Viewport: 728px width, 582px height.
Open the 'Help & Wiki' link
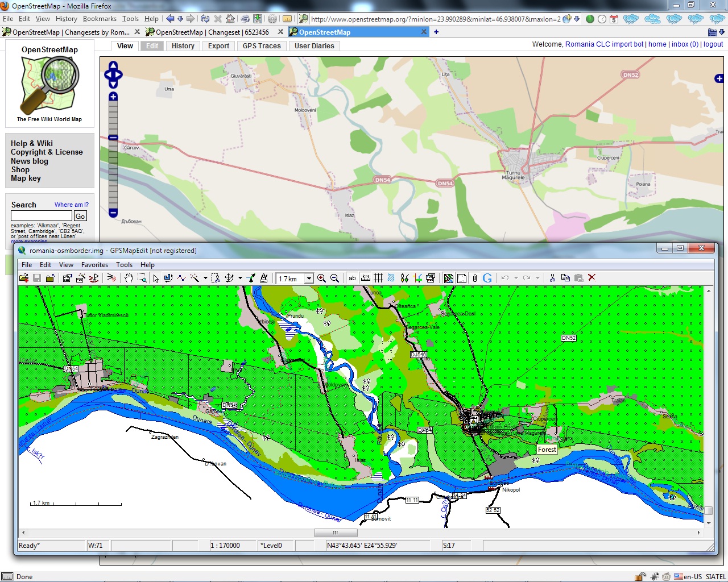(x=32, y=144)
